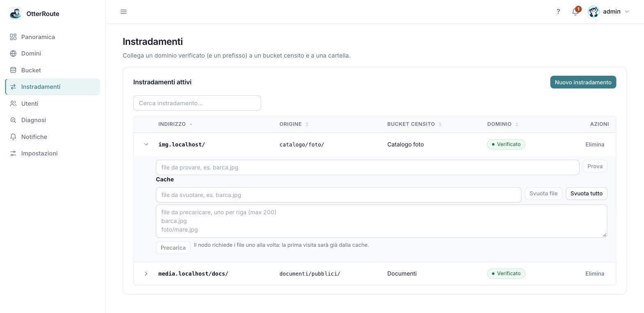Focus the file da svuotare input
This screenshot has width=644, height=313.
pos(338,195)
